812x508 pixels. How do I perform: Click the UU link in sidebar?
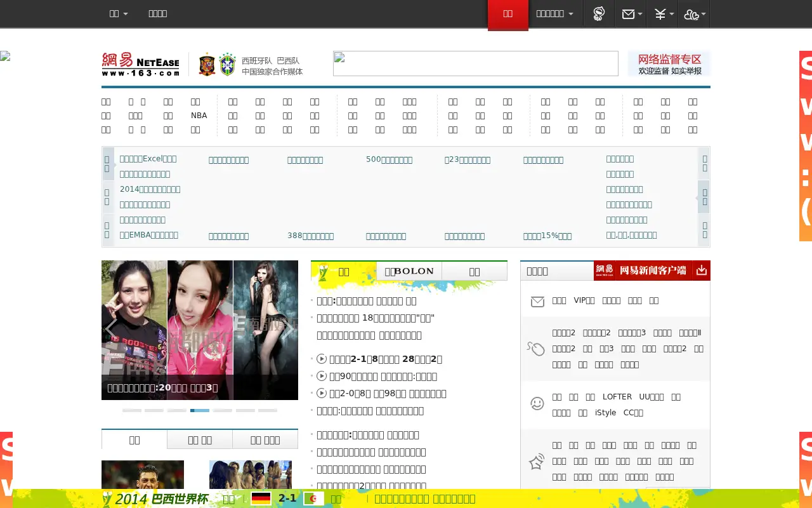tap(652, 396)
